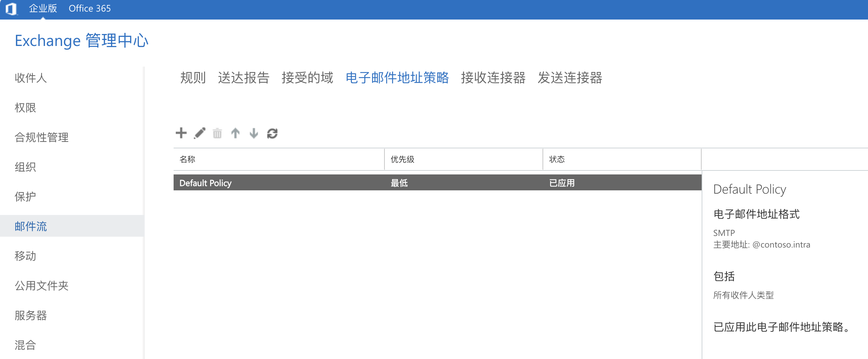Click the 所有收件人类型 text
Screen dimensions: 868x359
(744, 295)
